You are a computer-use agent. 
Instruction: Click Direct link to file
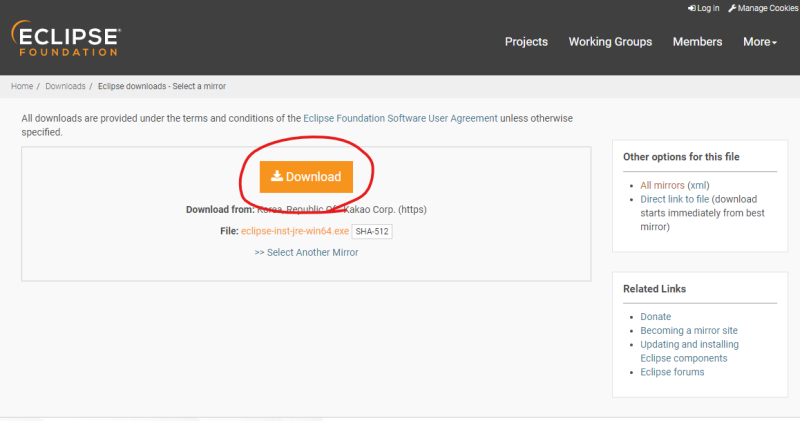pos(674,199)
